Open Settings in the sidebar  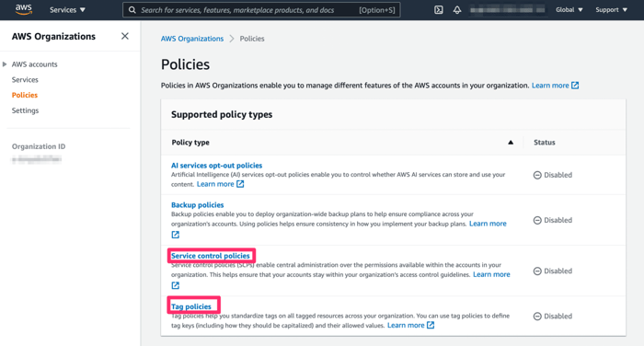click(x=25, y=110)
